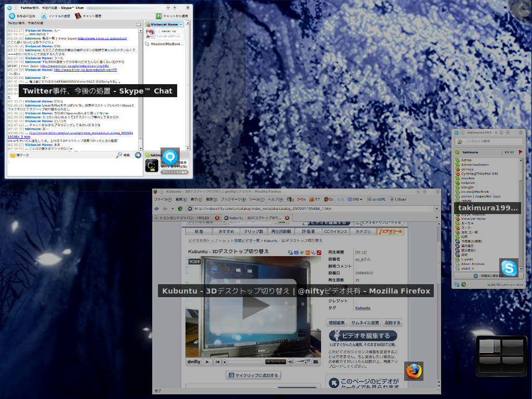Select participant Vistan/at Home in chat sidebar

pos(164,24)
